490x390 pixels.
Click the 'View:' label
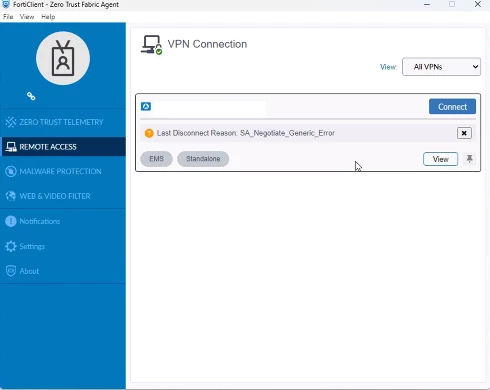(x=388, y=67)
